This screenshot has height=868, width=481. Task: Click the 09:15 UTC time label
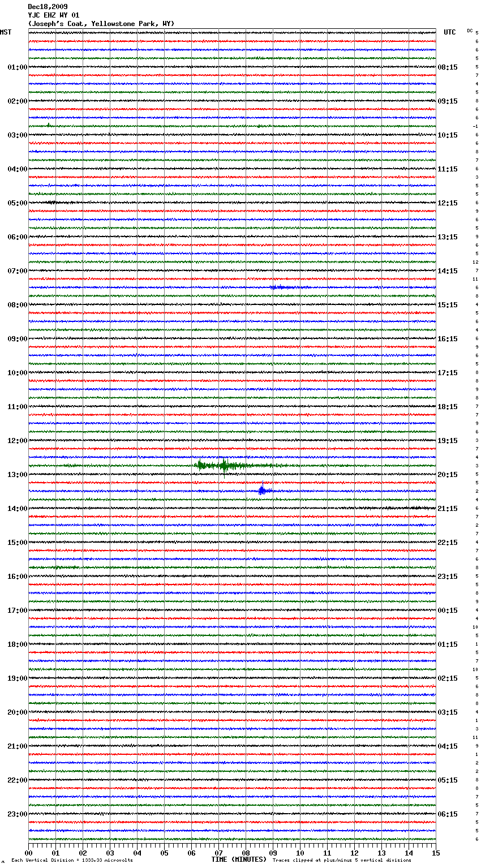[448, 101]
